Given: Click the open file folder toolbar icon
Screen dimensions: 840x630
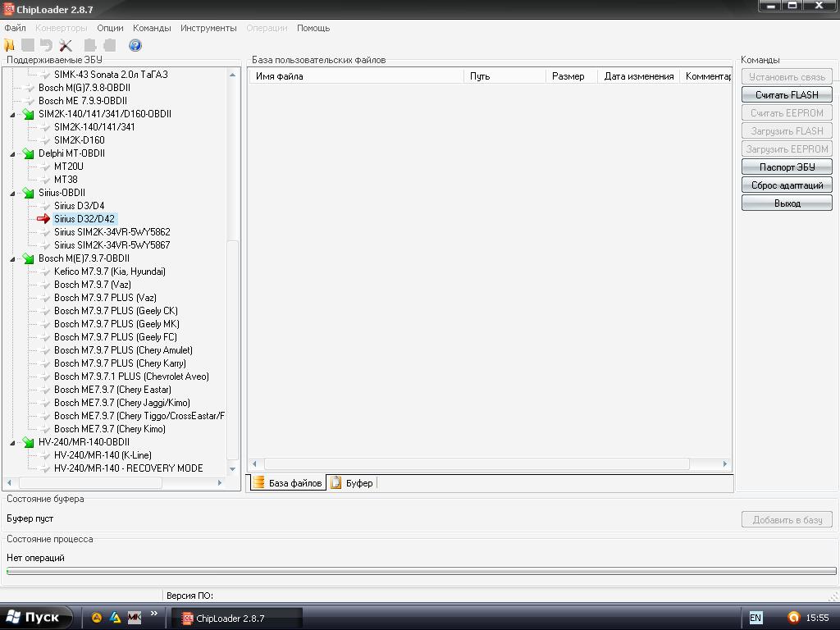Looking at the screenshot, I should click(10, 46).
